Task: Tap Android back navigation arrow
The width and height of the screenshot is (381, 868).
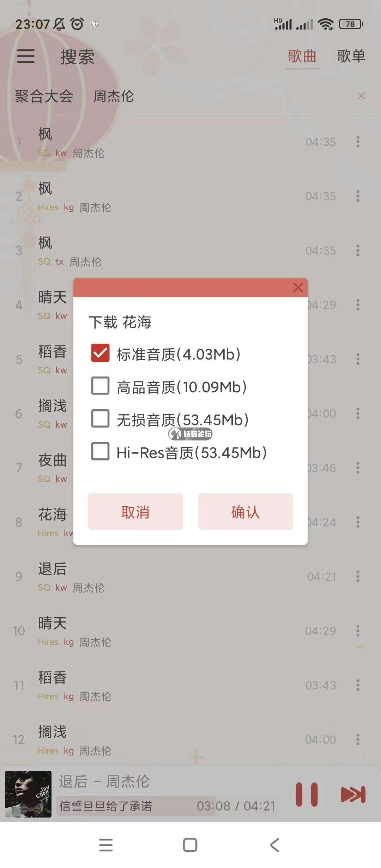Action: click(275, 845)
